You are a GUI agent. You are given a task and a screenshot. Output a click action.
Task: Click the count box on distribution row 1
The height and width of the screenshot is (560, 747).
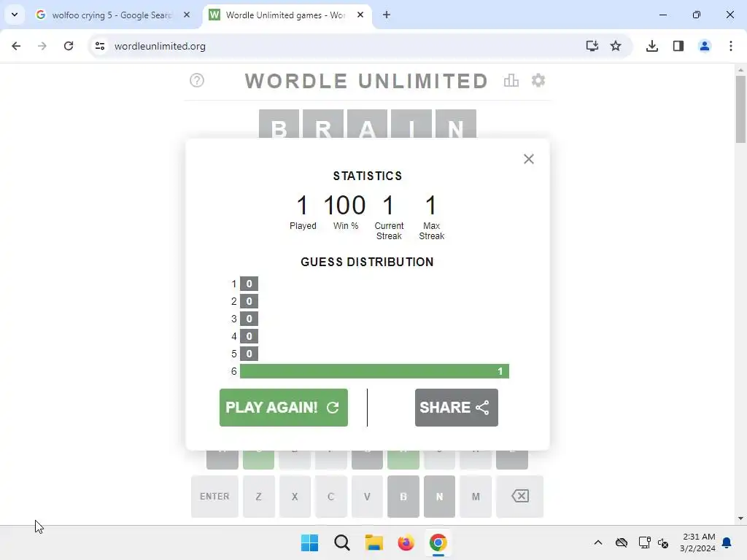pos(249,284)
